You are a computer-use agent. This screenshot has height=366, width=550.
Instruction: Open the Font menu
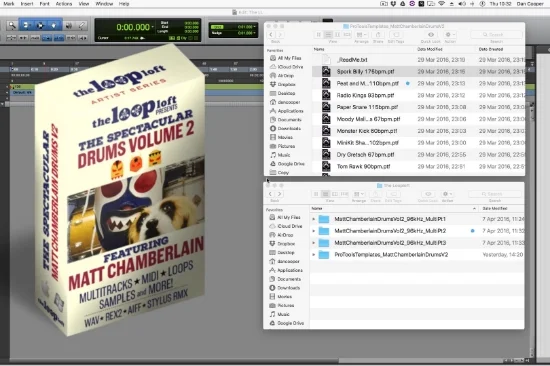[x=45, y=4]
